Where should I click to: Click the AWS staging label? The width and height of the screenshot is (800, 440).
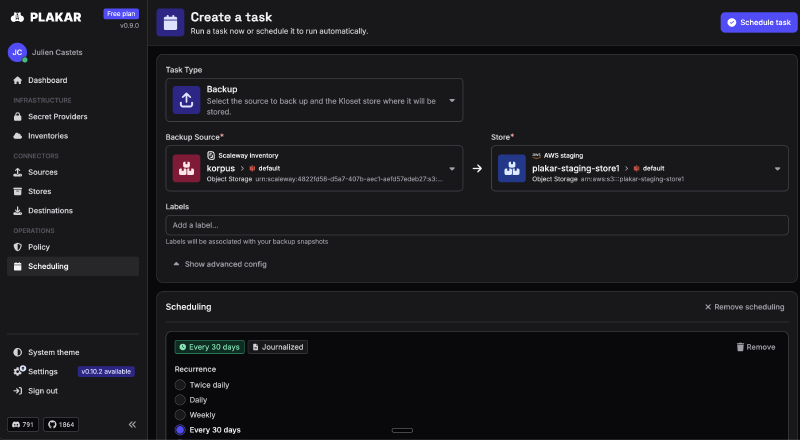(563, 155)
